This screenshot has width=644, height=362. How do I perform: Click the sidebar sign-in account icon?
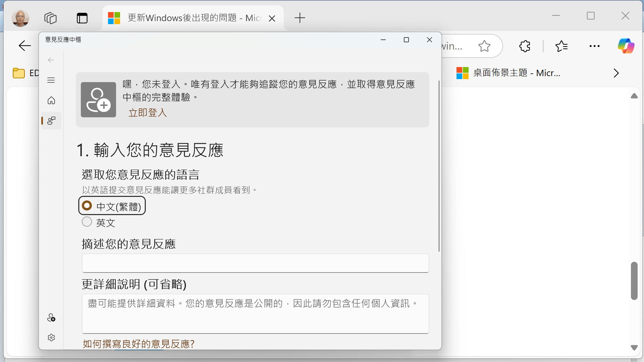click(51, 317)
